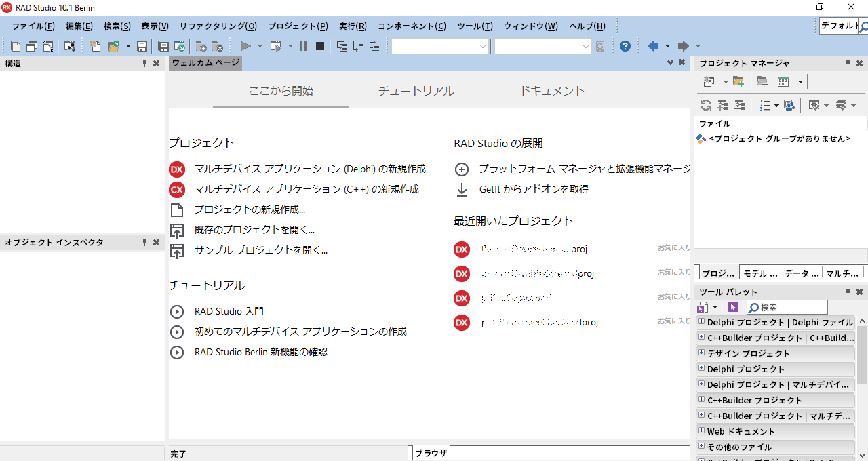Click the Trace Into toolbar icon

342,46
